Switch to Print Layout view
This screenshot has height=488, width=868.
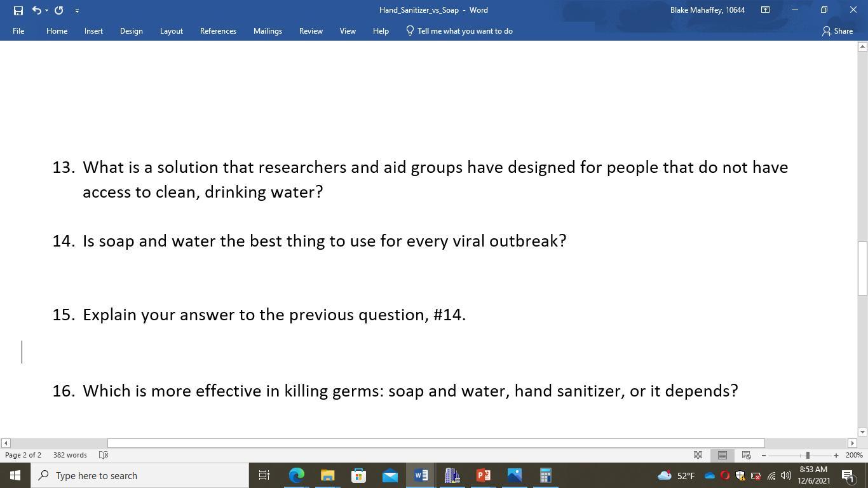coord(722,455)
